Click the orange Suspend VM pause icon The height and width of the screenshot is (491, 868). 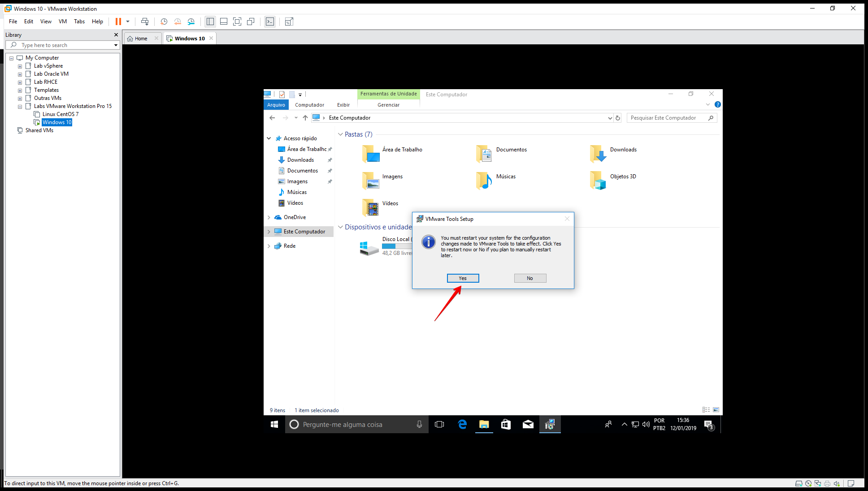[x=118, y=22]
